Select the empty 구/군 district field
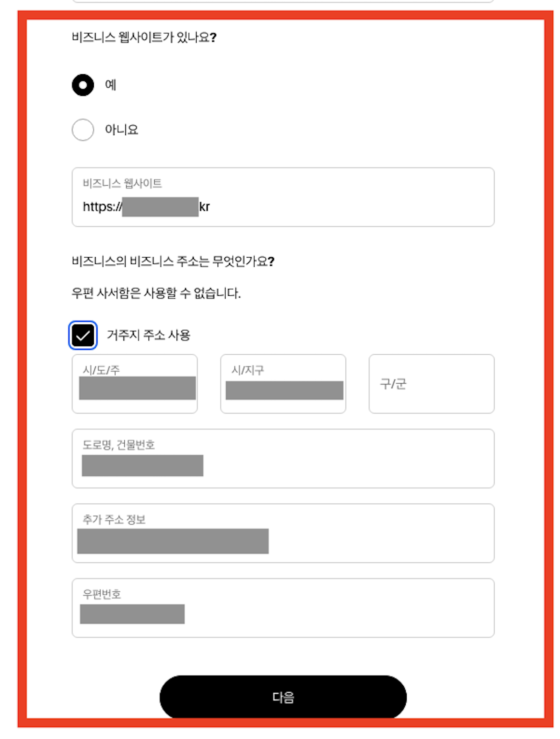The width and height of the screenshot is (560, 739). pos(431,383)
